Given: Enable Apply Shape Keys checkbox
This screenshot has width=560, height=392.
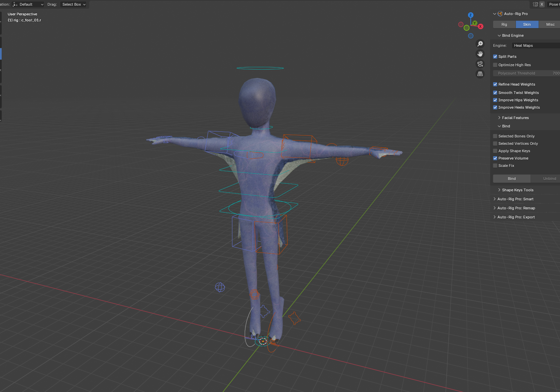Looking at the screenshot, I should [495, 151].
